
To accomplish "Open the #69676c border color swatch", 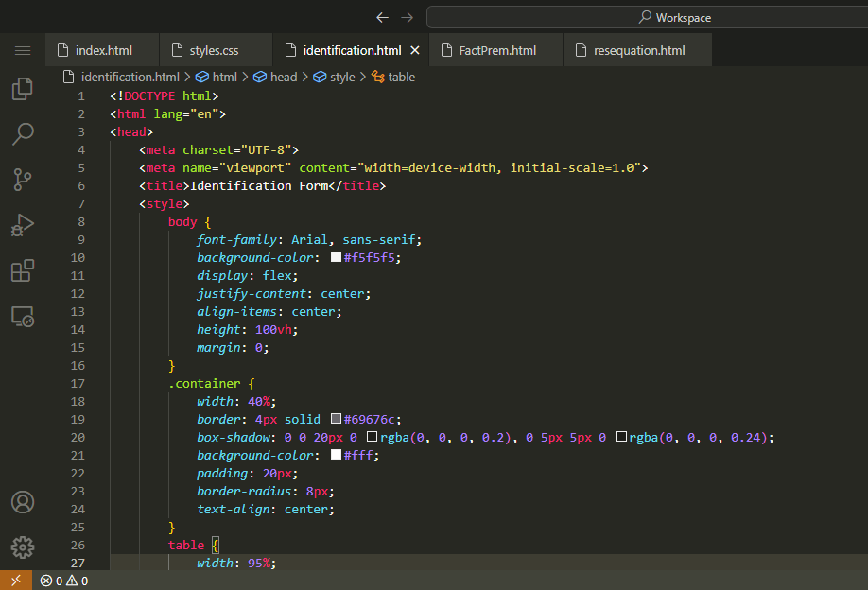I will (336, 419).
